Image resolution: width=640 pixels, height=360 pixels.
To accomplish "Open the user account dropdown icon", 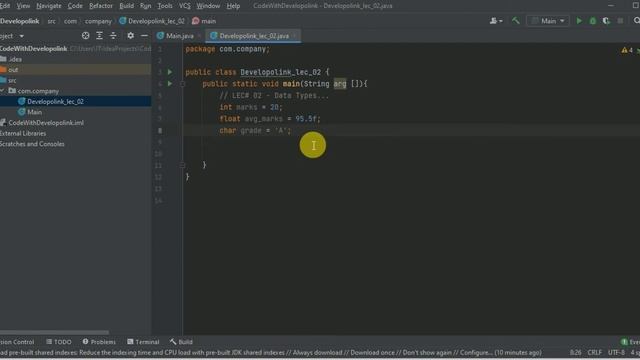I will pos(496,21).
